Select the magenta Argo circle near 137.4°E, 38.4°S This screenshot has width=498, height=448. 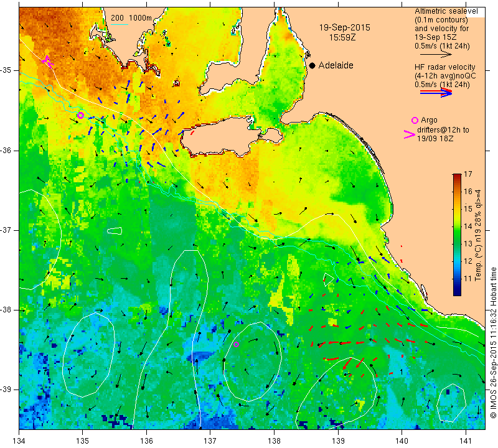236,344
